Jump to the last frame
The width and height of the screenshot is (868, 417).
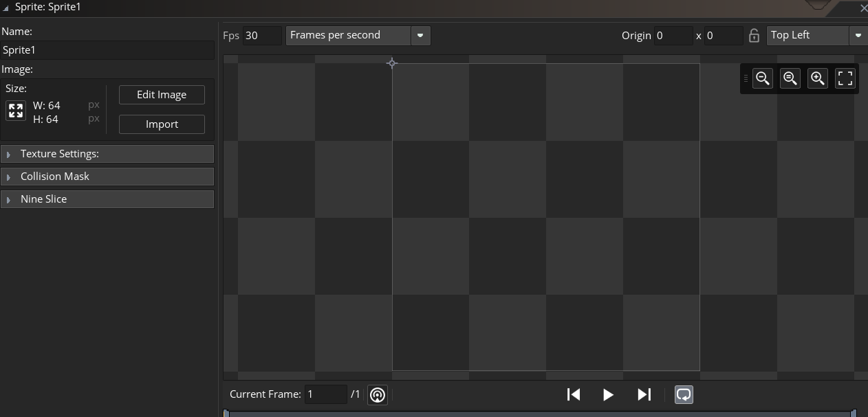[x=644, y=394]
